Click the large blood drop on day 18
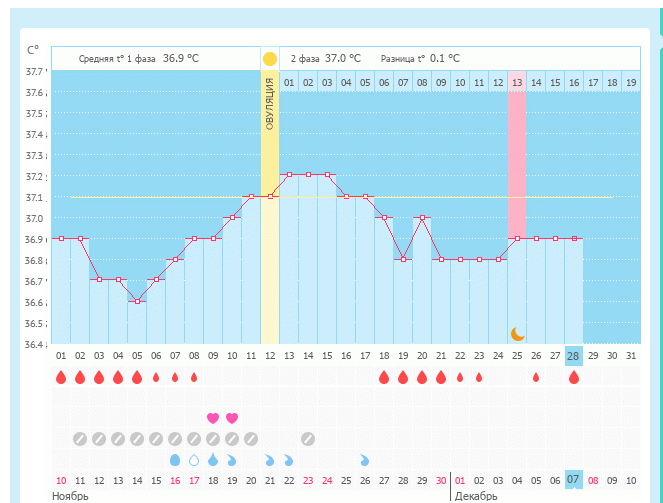The width and height of the screenshot is (663, 503). 384,377
